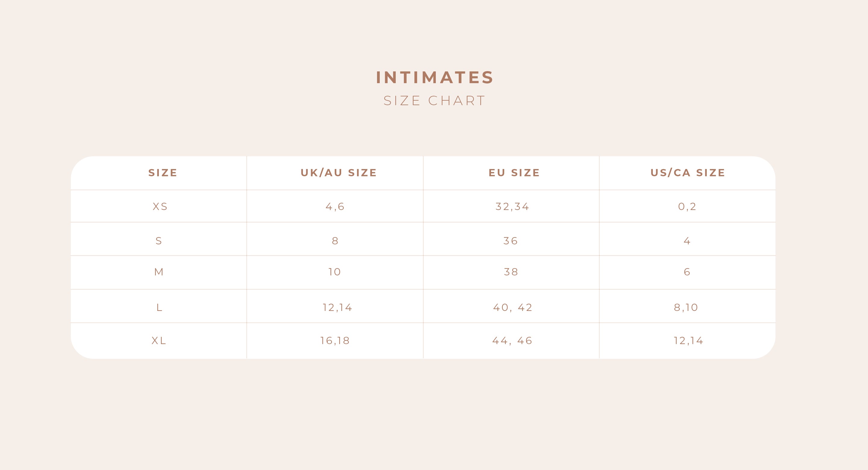Viewport: 868px width, 470px height.
Task: Select EU value 32,34 in XS row
Action: 512,207
